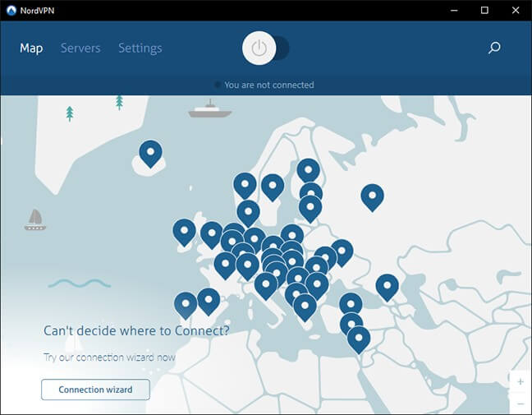
Task: Select the Portugal server pin
Action: pos(186,305)
